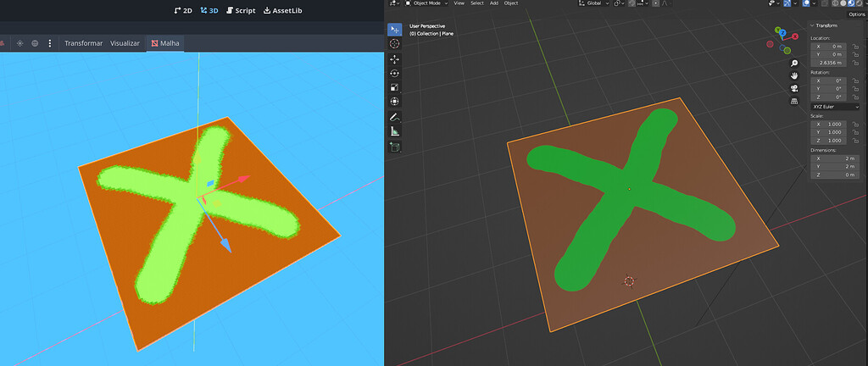Select the Blender Move tool
Image resolution: width=868 pixels, height=366 pixels.
pyautogui.click(x=395, y=59)
